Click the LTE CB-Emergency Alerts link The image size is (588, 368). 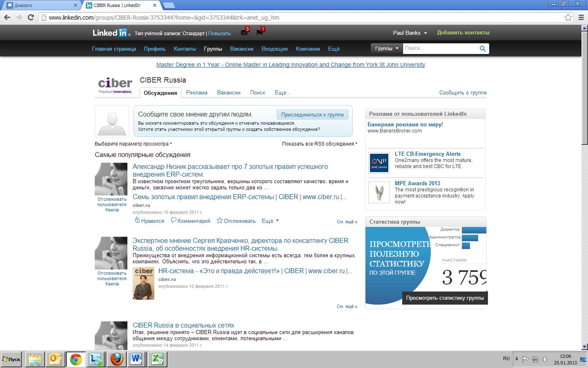[x=428, y=154]
